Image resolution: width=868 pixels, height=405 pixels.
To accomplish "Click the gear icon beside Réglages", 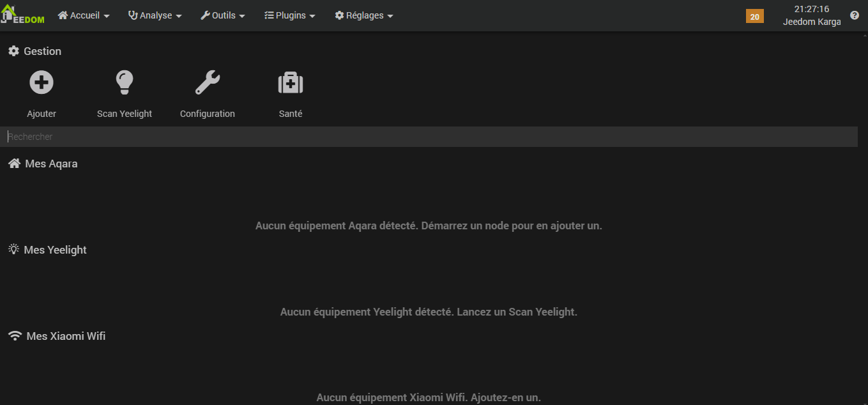I will tap(339, 15).
